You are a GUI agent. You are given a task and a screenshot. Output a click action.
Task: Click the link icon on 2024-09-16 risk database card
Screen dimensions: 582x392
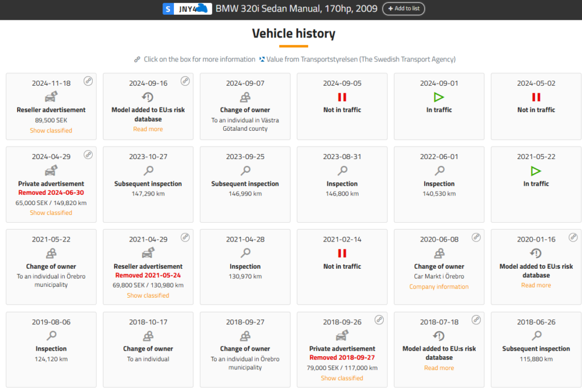click(x=185, y=81)
